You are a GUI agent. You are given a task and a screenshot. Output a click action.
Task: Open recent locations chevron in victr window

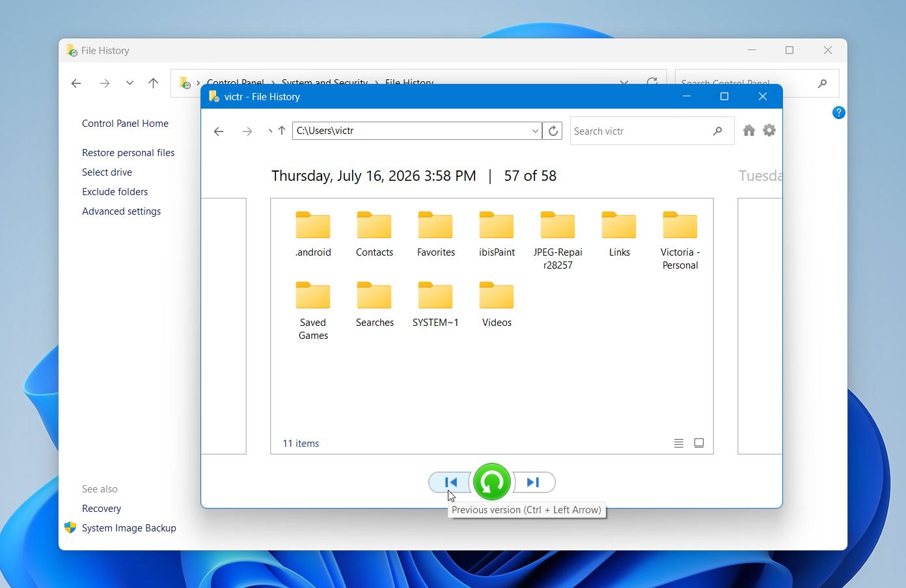[269, 131]
